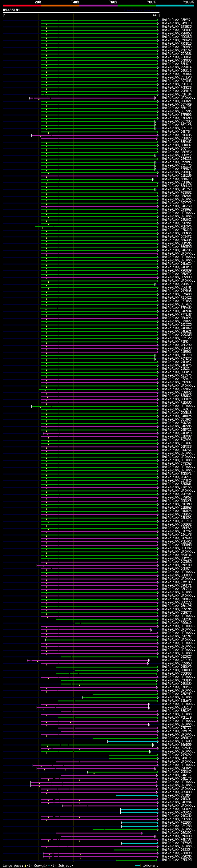Viewport: 197px width, 868px height.
Task: Click the UniRef100_A5AGV0 label
Action: (177, 40)
